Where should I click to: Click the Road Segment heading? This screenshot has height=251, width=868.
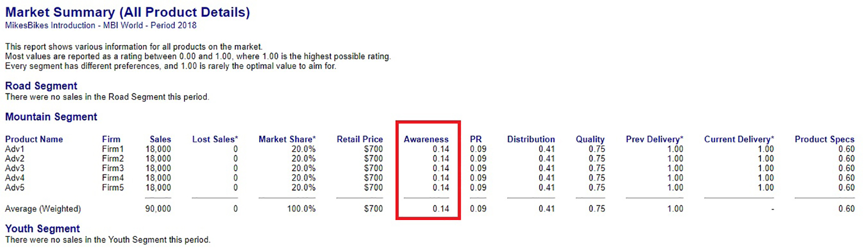tap(41, 86)
